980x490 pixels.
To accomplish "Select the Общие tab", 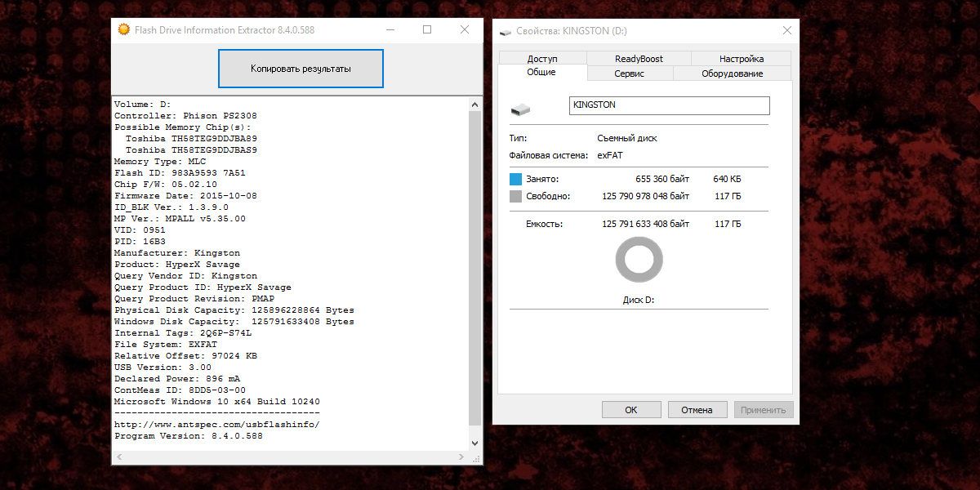I will click(541, 72).
